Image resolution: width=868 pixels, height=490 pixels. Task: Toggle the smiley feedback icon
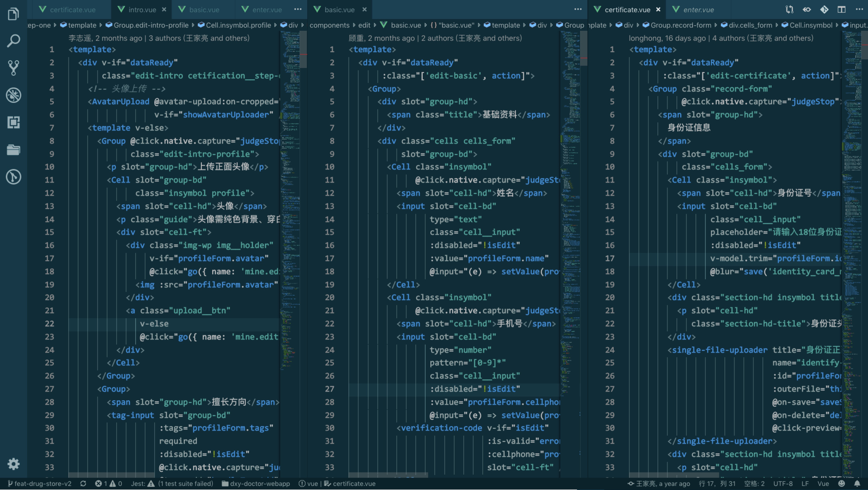click(841, 484)
